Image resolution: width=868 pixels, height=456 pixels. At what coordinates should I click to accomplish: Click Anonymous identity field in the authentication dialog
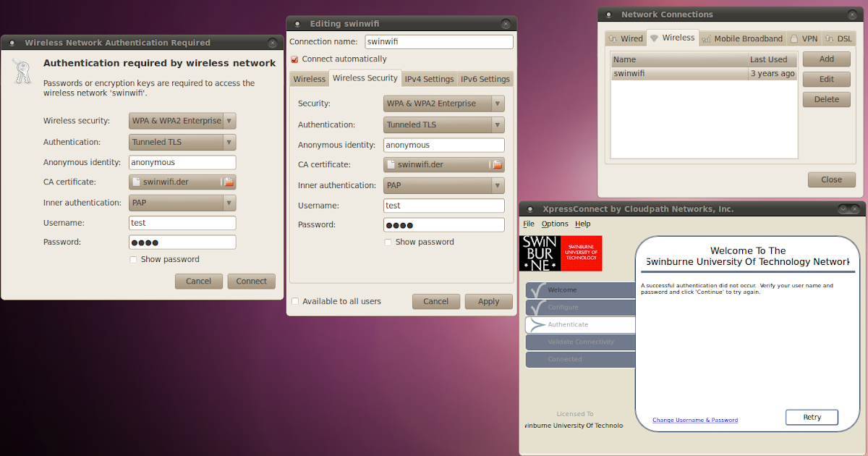pyautogui.click(x=182, y=162)
